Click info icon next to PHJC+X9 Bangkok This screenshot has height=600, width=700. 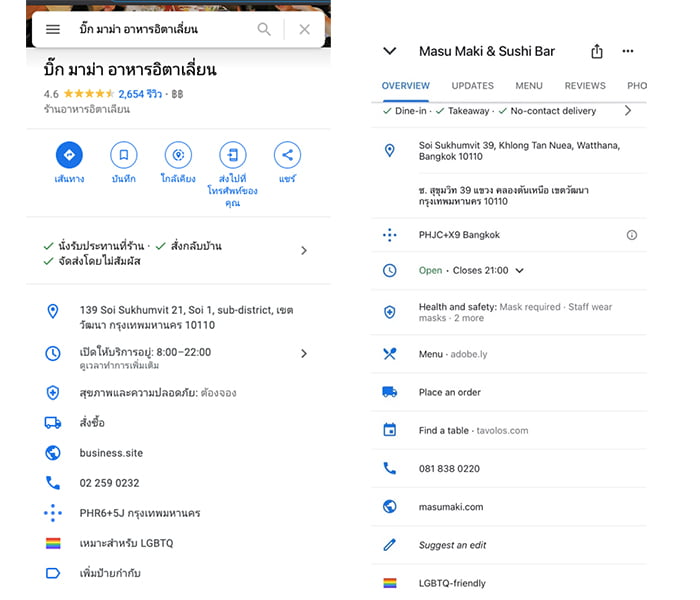632,235
